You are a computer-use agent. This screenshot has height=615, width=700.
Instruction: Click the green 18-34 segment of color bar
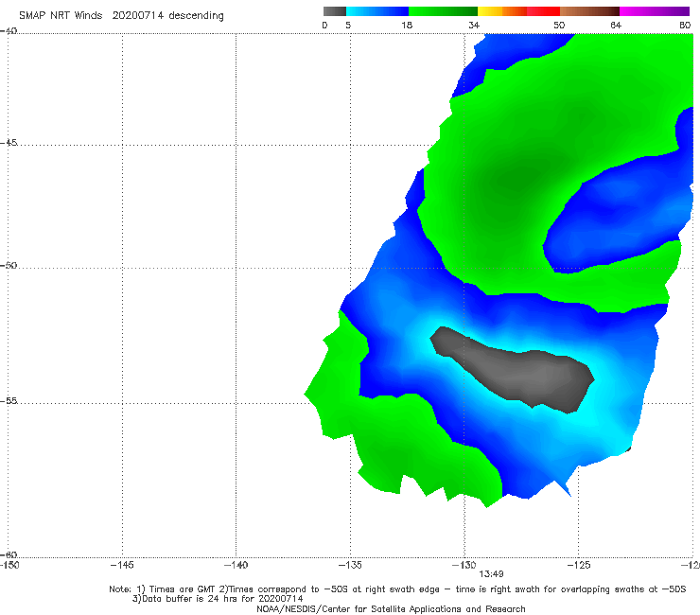pos(443,11)
